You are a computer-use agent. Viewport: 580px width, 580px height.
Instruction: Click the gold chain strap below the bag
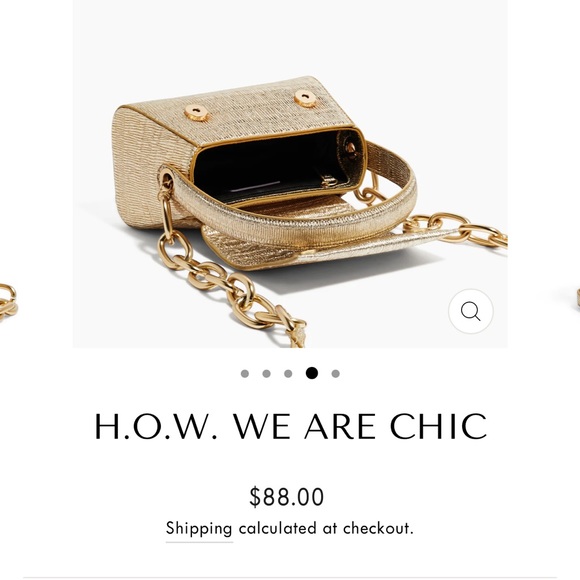229,285
